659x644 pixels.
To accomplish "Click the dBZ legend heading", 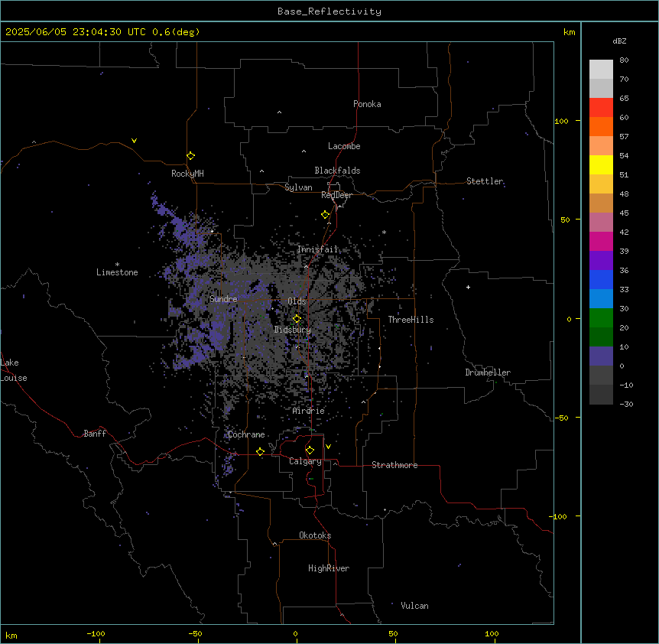I will (x=619, y=41).
